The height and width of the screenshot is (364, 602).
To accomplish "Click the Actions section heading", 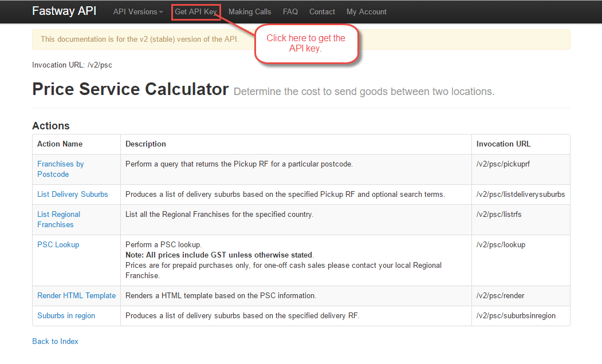I will pyautogui.click(x=51, y=126).
